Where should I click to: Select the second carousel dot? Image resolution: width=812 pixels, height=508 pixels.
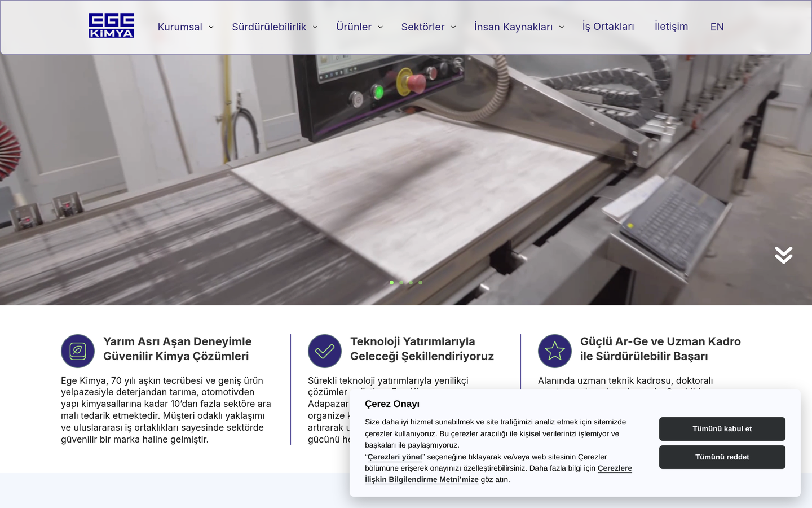[401, 282]
